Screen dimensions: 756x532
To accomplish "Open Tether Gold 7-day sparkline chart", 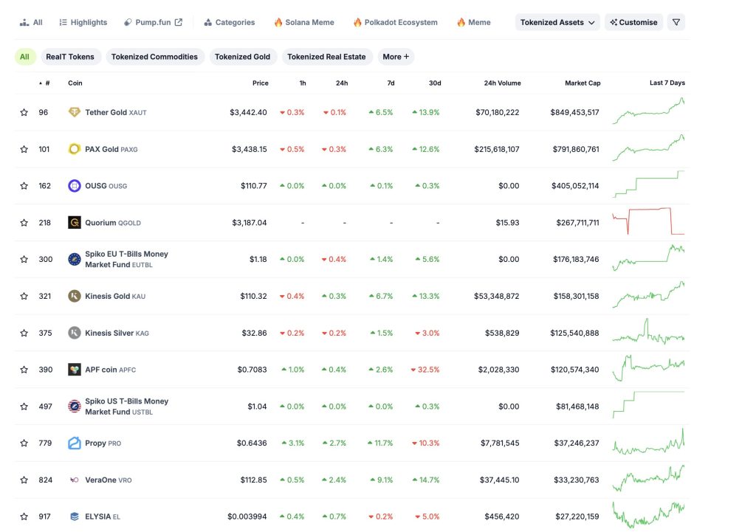I will coord(648,111).
